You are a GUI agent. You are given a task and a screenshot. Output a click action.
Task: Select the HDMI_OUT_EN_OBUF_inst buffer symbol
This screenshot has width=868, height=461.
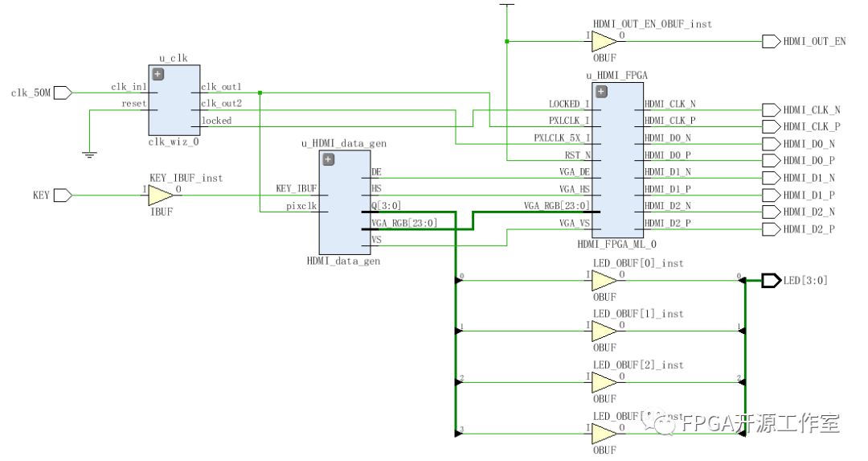(x=604, y=41)
